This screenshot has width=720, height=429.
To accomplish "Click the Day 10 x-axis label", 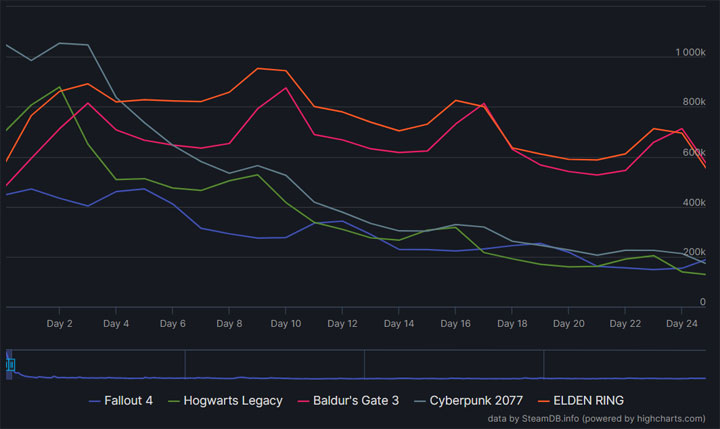I will (x=286, y=324).
